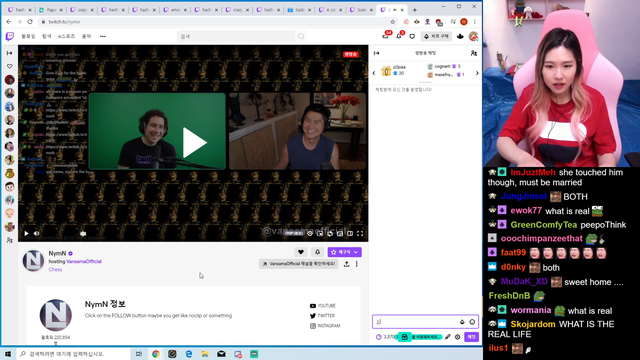Switch to the Papa browser tab
Viewport: 640px width, 360px height.
51,10
